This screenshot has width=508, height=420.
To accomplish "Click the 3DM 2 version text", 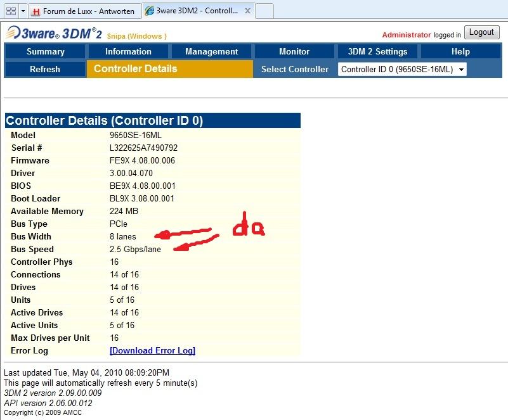I will (x=53, y=393).
